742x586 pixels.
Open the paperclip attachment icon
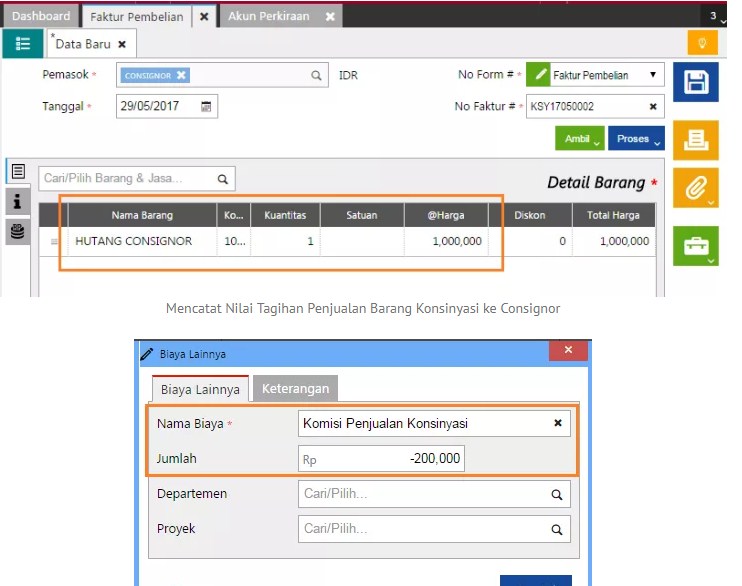[x=694, y=187]
